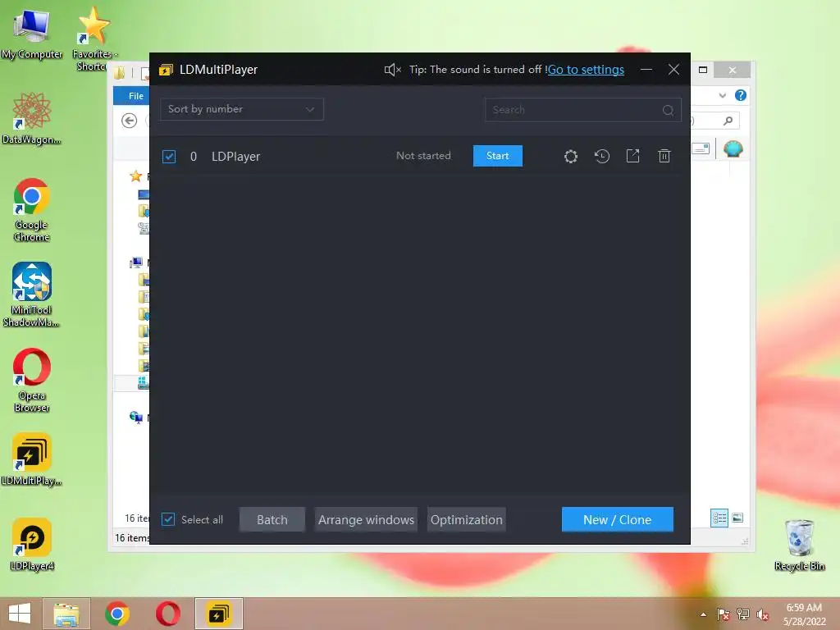Toggle the Select all checkbox
Viewport: 840px width, 630px height.
168,519
